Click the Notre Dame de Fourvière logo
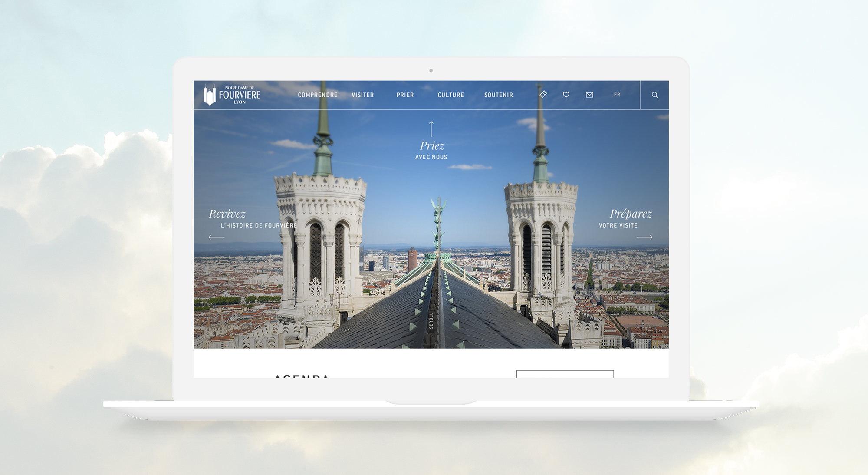Screen dimensions: 868x475 (232, 95)
